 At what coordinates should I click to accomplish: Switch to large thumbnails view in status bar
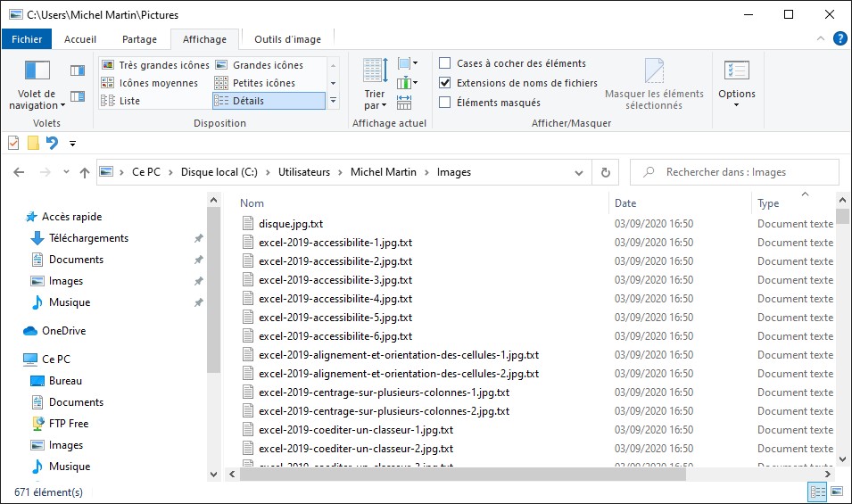click(x=836, y=492)
